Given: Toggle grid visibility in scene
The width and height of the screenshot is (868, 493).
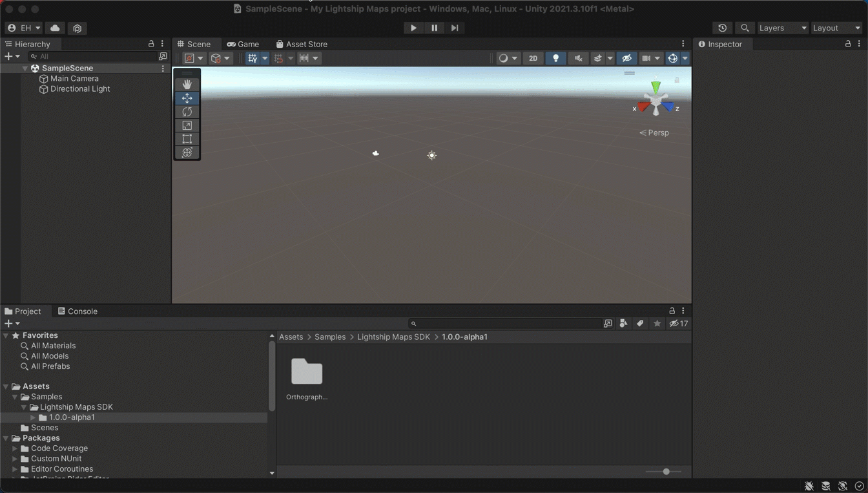Looking at the screenshot, I should point(253,58).
